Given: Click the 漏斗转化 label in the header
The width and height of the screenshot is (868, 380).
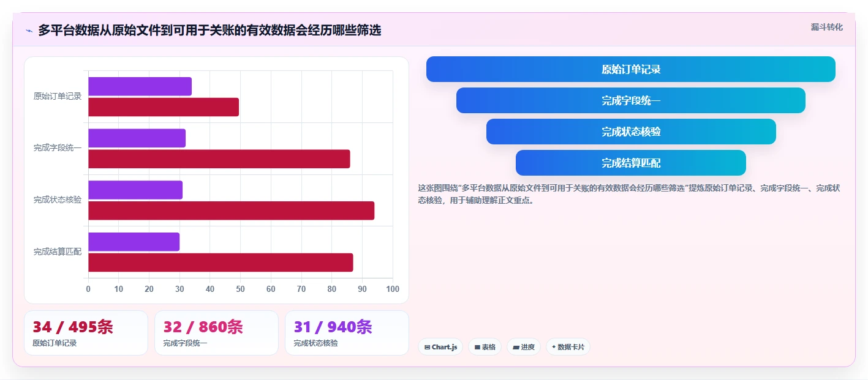Looking at the screenshot, I should click(826, 27).
